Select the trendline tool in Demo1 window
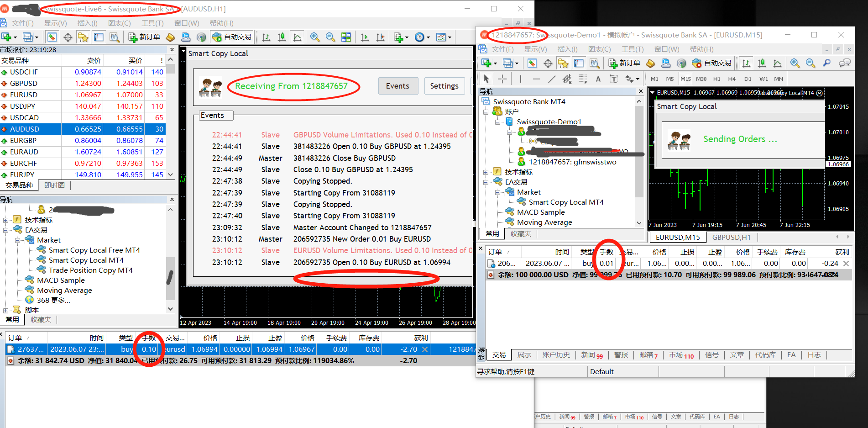The width and height of the screenshot is (868, 428). click(552, 79)
